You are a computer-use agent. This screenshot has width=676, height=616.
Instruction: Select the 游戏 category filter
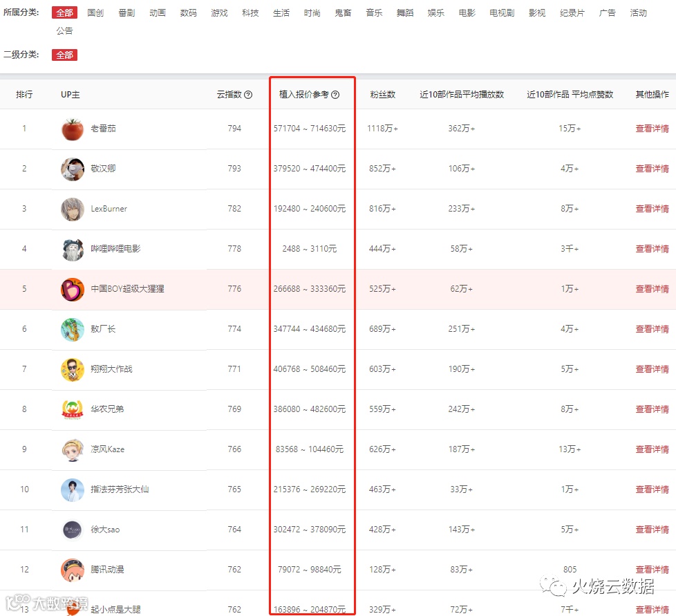coord(219,13)
